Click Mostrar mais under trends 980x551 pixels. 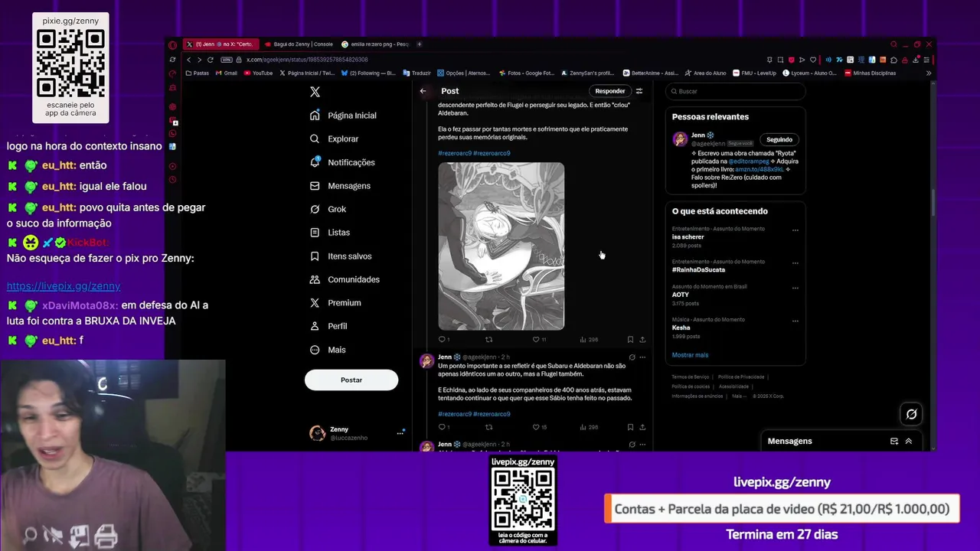coord(690,355)
